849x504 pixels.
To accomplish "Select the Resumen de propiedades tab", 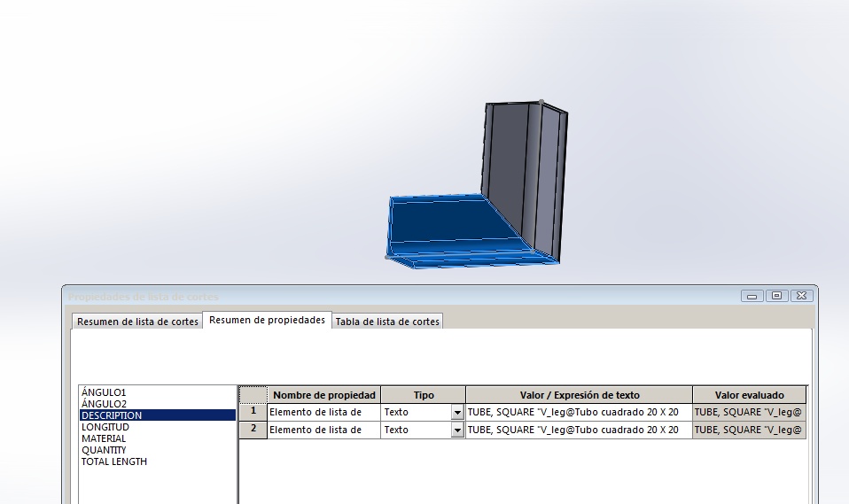I will (x=267, y=320).
